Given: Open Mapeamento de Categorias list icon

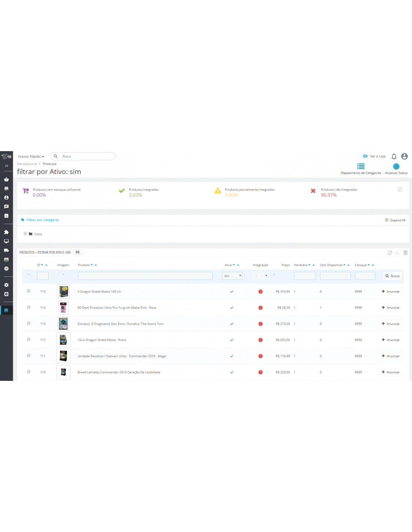Looking at the screenshot, I should 361,166.
